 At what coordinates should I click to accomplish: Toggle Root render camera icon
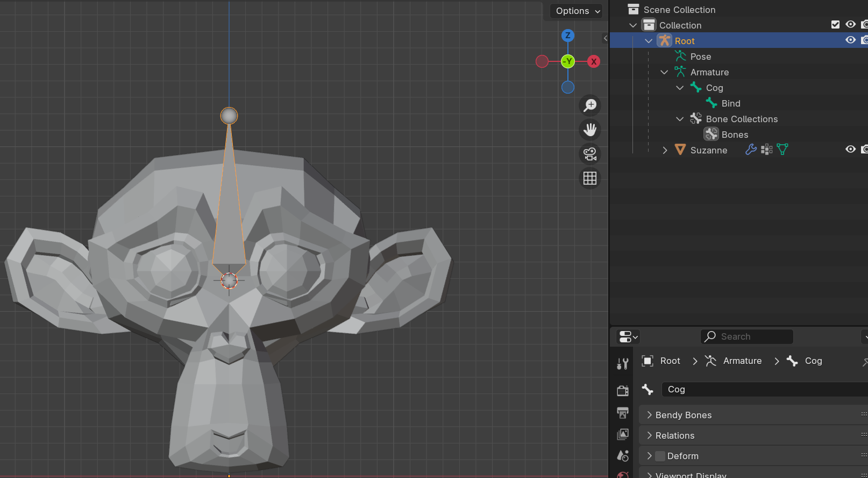coord(864,40)
